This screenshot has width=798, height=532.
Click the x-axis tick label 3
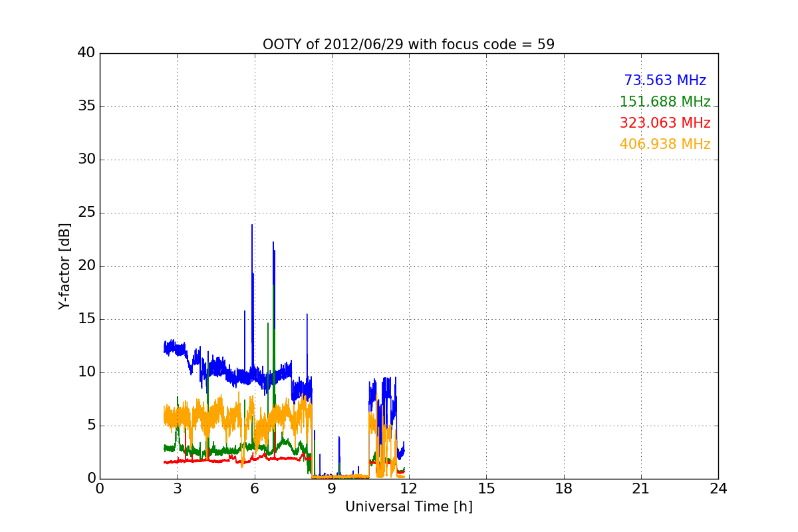tap(177, 488)
